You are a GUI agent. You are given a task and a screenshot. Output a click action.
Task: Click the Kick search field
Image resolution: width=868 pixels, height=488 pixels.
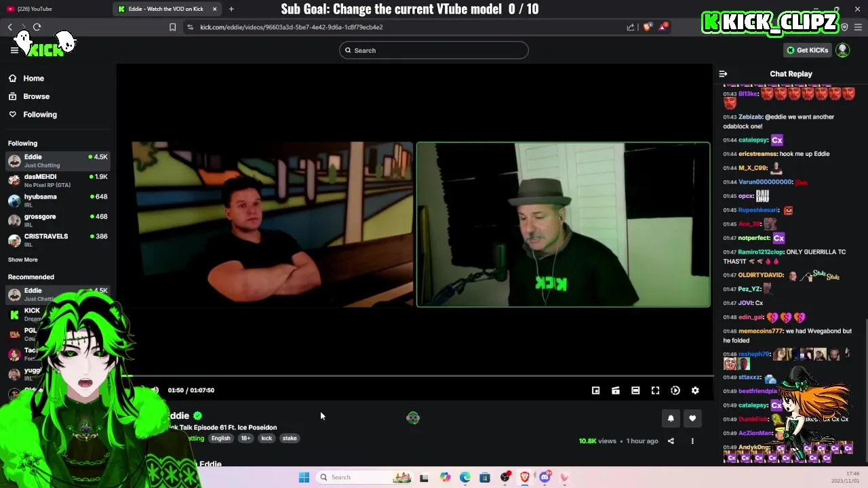434,50
